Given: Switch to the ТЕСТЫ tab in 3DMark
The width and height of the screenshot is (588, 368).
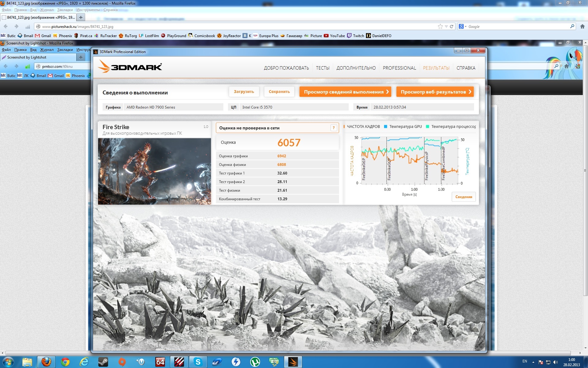Looking at the screenshot, I should [323, 68].
